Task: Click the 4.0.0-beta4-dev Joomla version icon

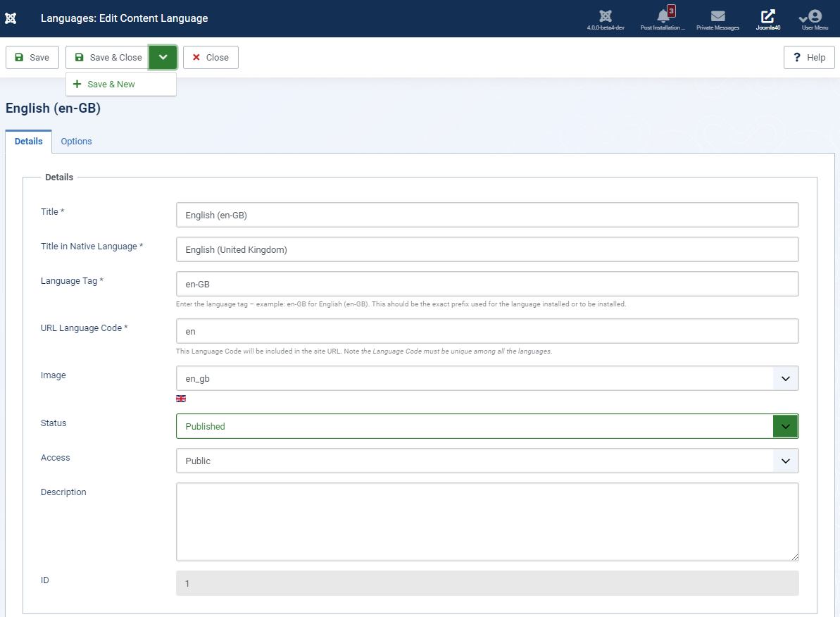Action: click(605, 17)
